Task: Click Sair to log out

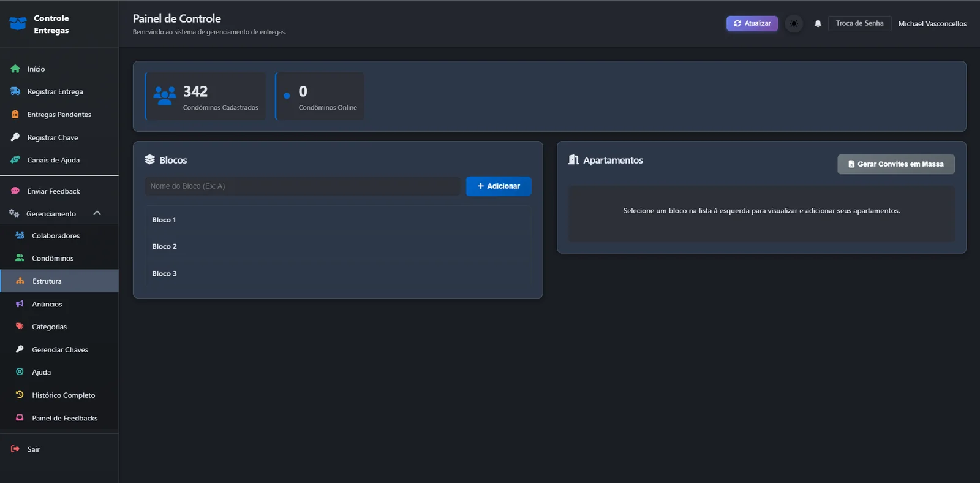Action: pyautogui.click(x=59, y=449)
